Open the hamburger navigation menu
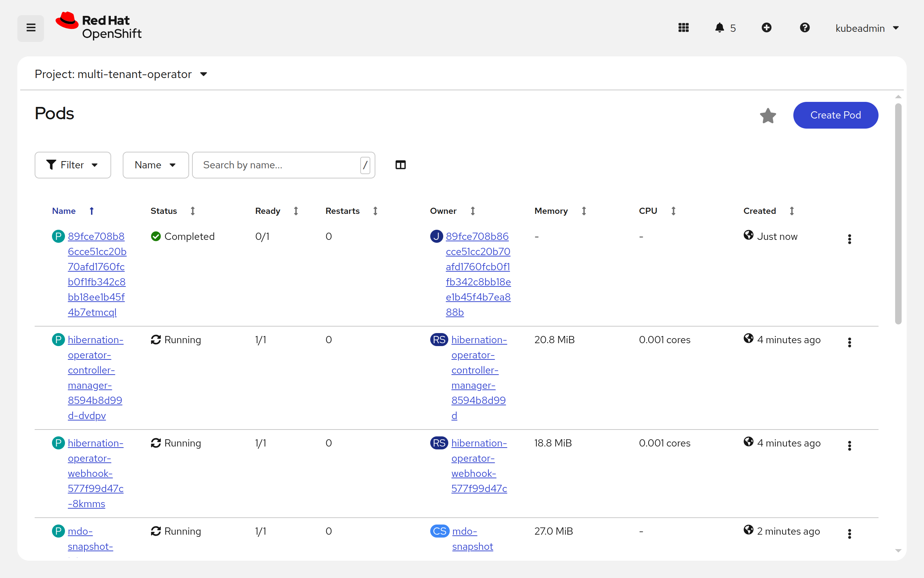Viewport: 924px width, 578px height. click(31, 28)
